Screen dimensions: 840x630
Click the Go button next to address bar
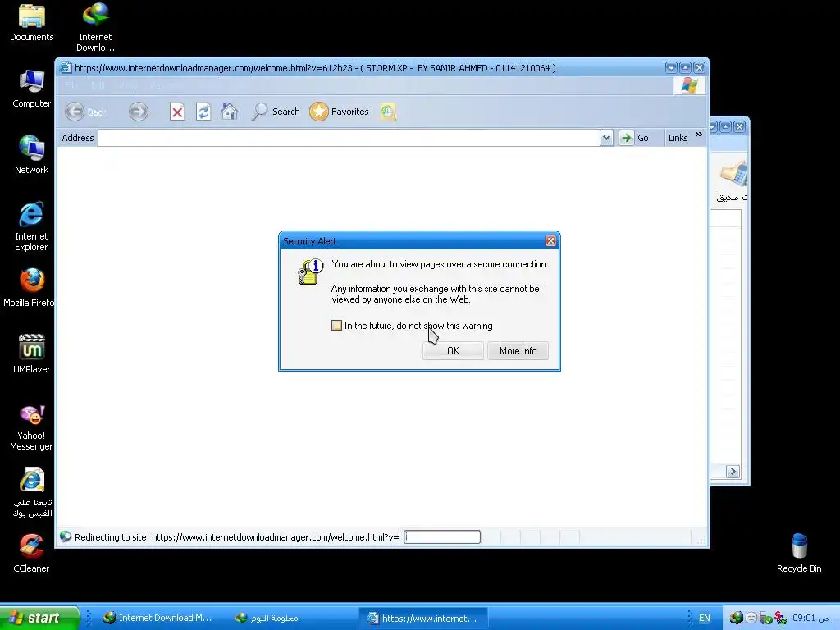(634, 138)
